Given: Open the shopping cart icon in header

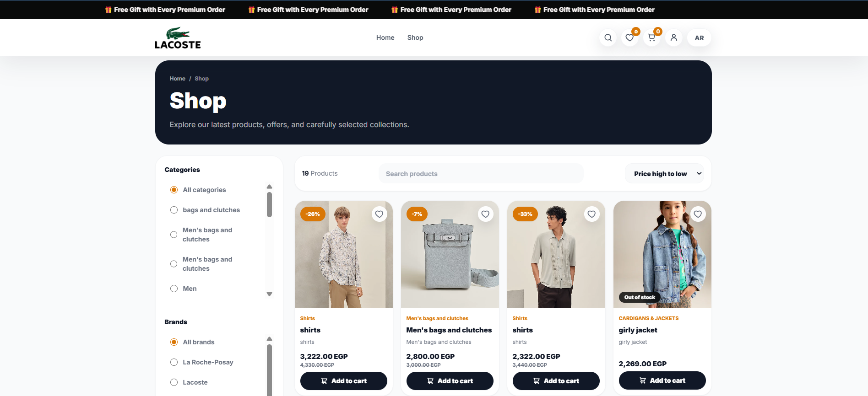Looking at the screenshot, I should tap(651, 38).
